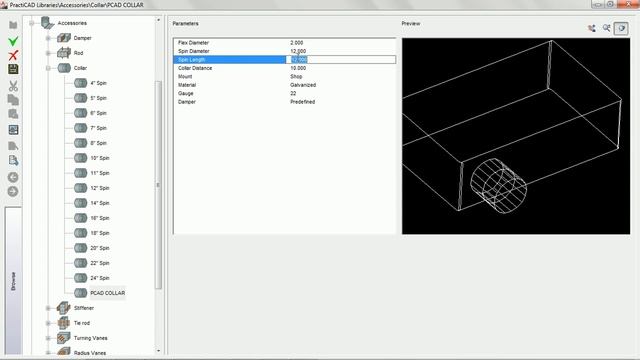
Task: Click the Stiffener category icon
Action: [x=64, y=308]
